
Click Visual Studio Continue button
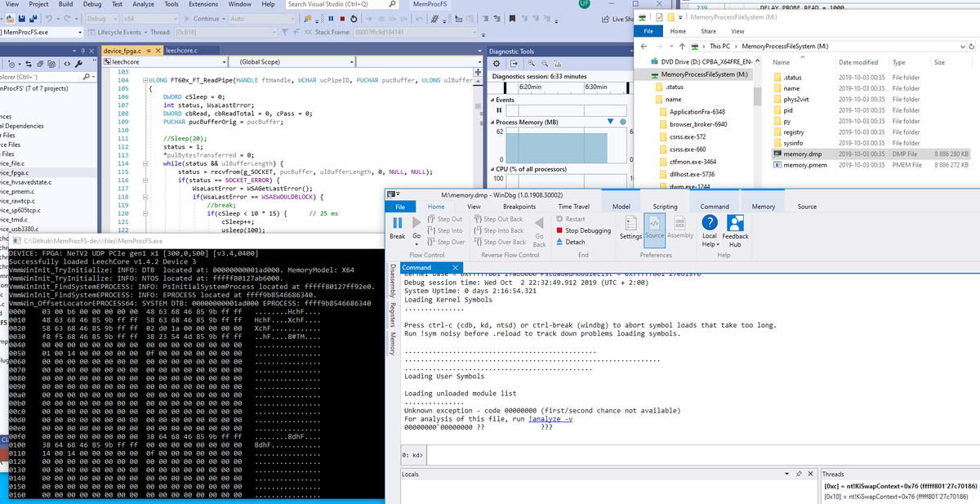(x=203, y=18)
